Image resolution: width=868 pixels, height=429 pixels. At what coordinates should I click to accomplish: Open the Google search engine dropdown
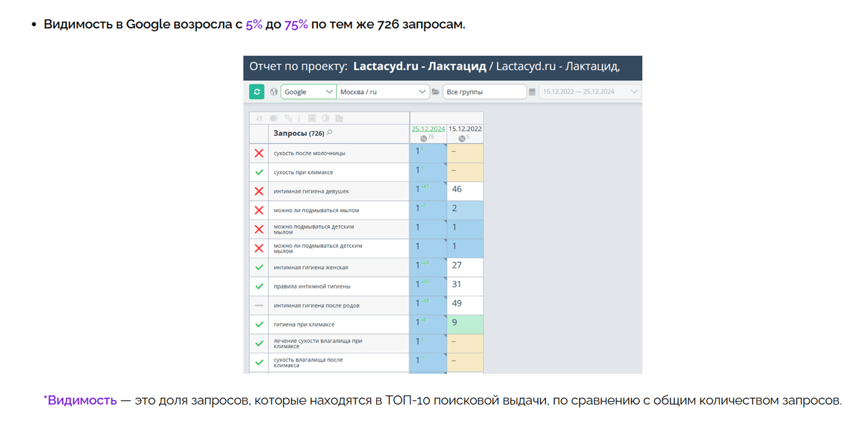308,92
